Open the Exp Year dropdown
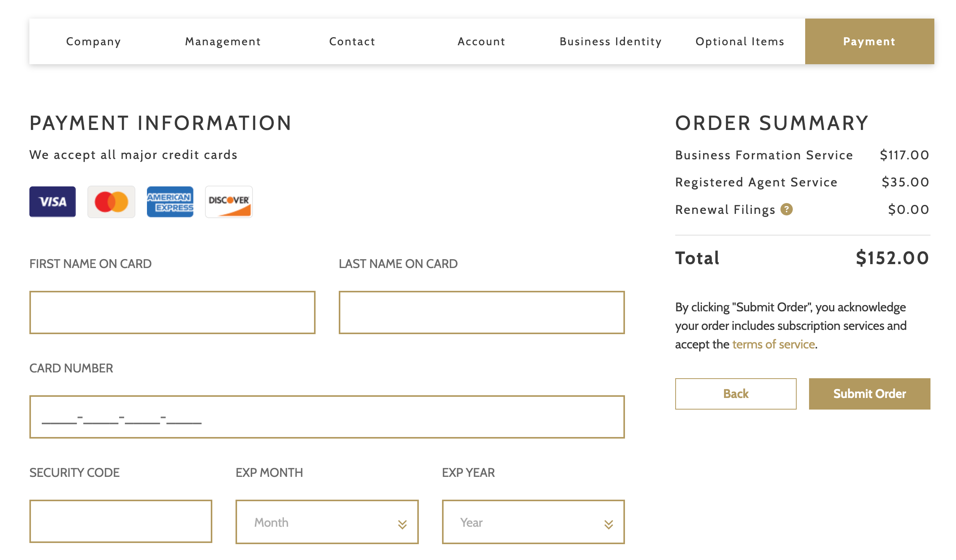956x560 pixels. tap(533, 522)
